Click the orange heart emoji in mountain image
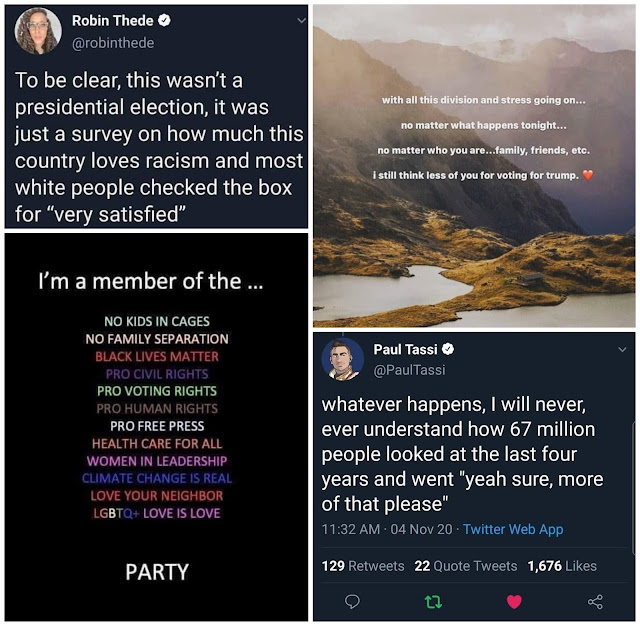 coord(588,175)
